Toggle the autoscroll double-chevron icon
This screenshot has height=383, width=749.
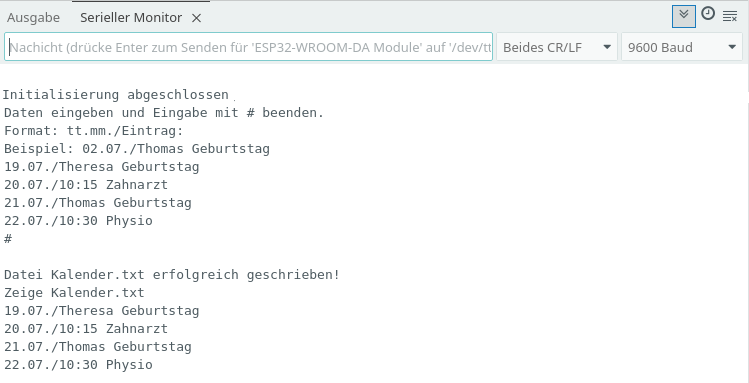click(x=684, y=16)
